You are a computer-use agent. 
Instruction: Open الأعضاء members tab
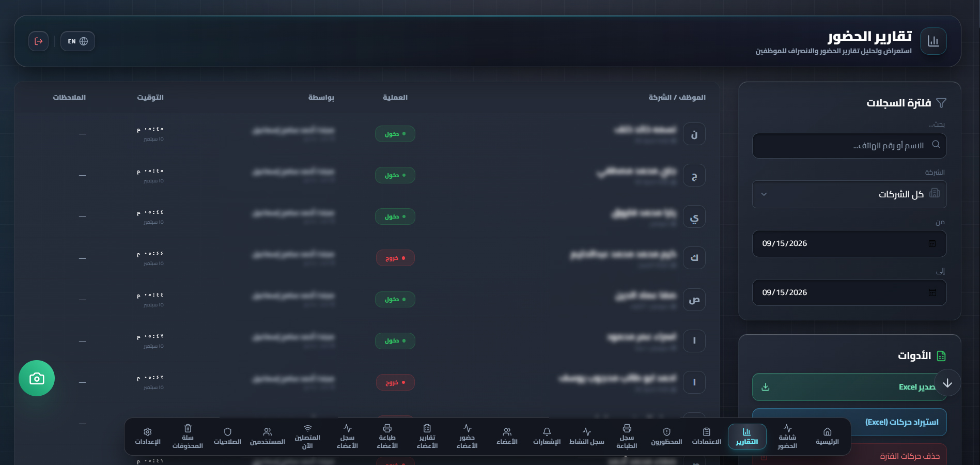pos(507,437)
